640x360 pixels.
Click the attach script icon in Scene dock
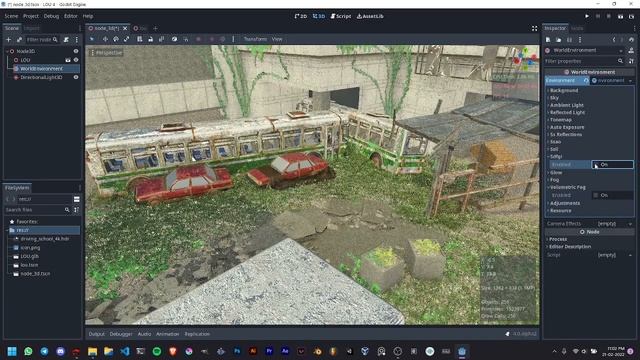pos(66,40)
